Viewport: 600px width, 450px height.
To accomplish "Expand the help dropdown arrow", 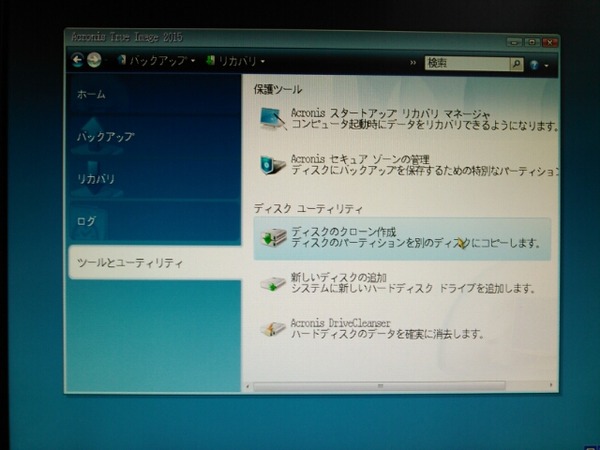I will pyautogui.click(x=546, y=66).
